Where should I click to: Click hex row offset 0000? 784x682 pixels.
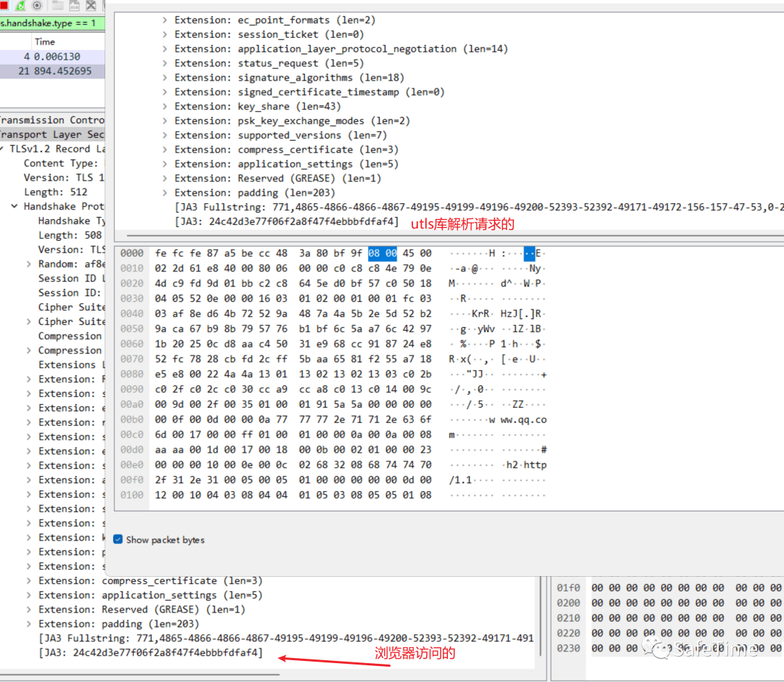pos(131,253)
